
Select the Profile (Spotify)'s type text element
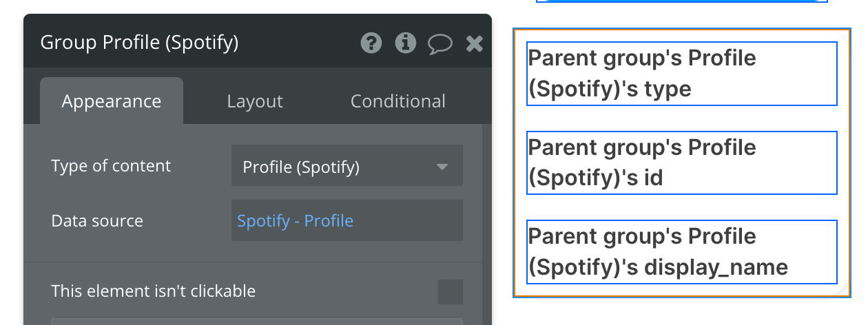tap(681, 73)
